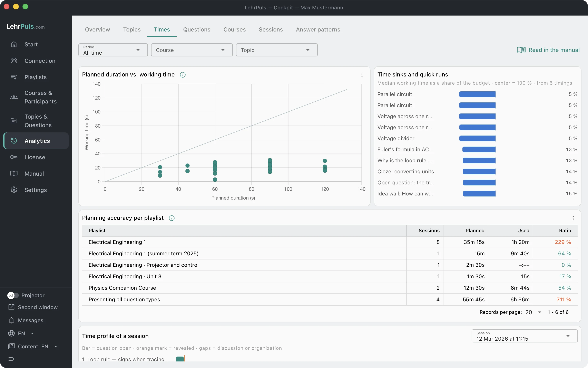Open the Sessions tab
Screen dimensions: 588x368
[x=271, y=29]
